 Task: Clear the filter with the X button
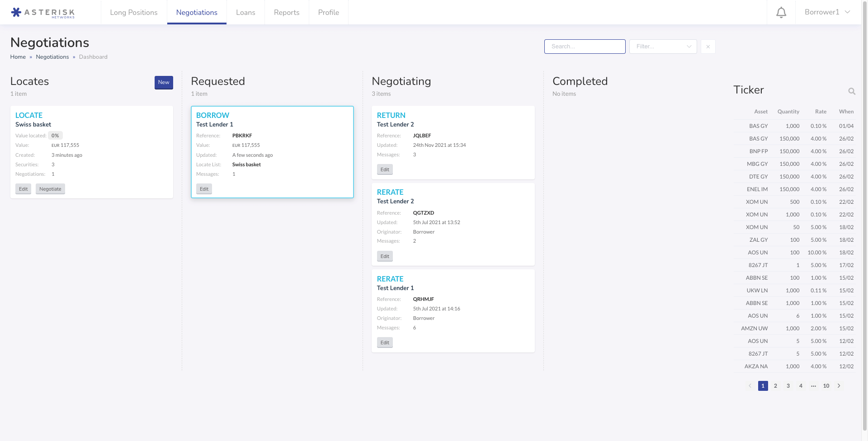pyautogui.click(x=708, y=47)
